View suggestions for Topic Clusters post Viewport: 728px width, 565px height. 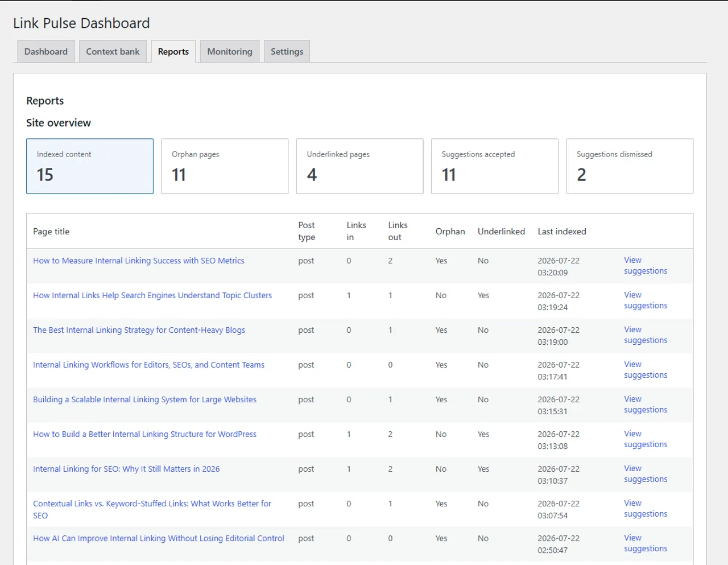(x=646, y=300)
